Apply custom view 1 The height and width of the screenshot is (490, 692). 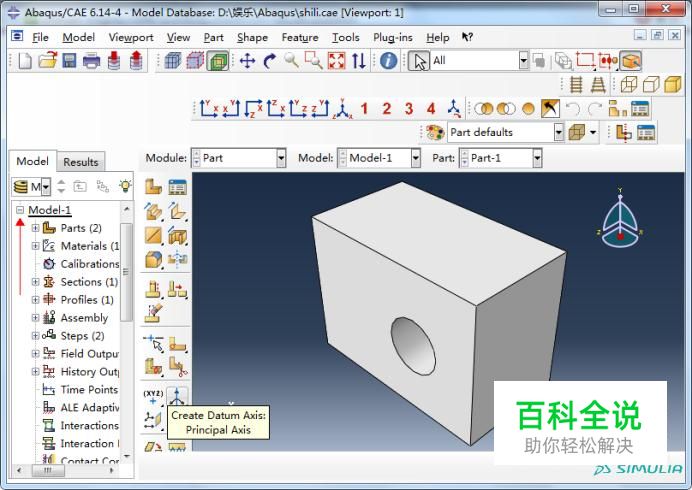364,109
